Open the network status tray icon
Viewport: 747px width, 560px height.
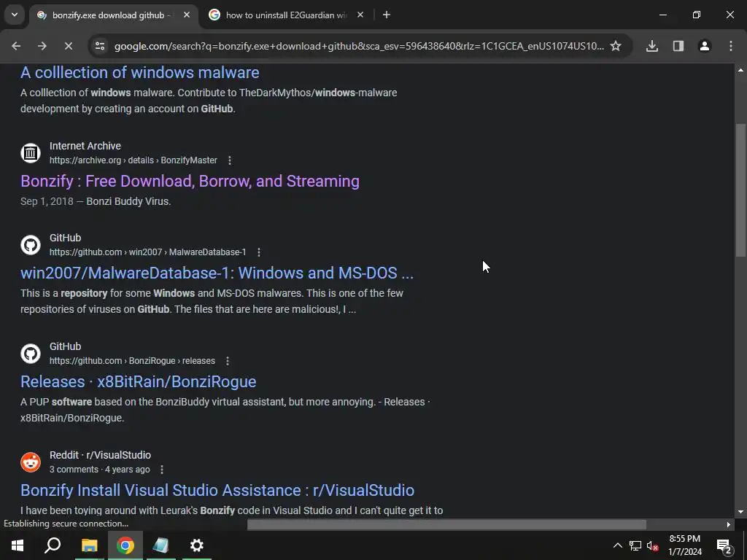tap(635, 545)
